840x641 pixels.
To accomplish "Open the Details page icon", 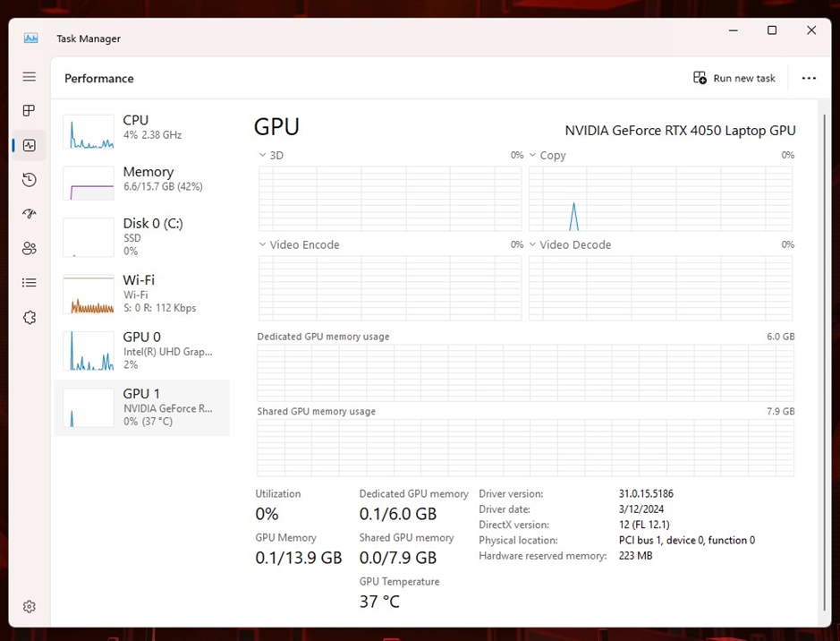I will coord(30,283).
